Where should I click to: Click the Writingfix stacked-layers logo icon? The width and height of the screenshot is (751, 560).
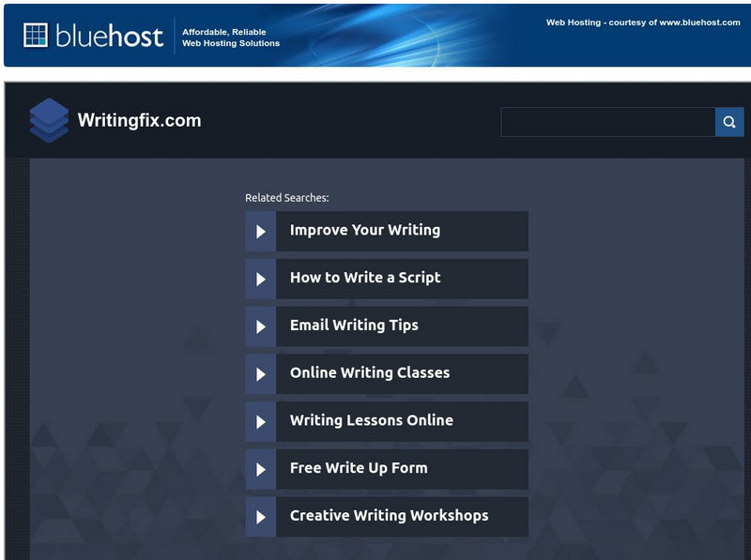(50, 121)
